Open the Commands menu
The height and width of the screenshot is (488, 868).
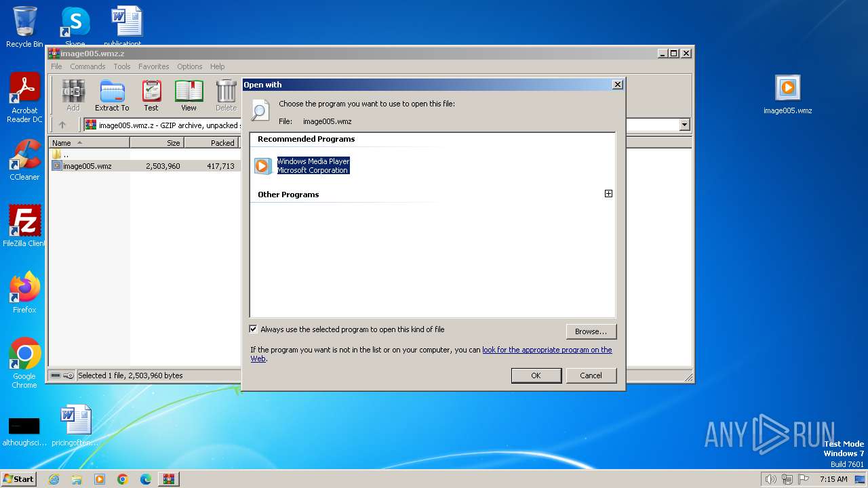(x=87, y=66)
